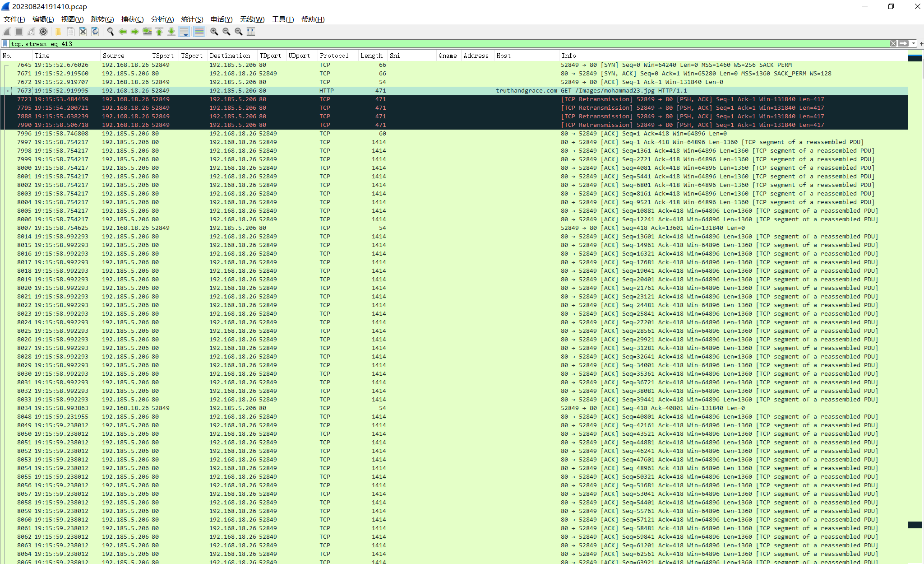Click the Find Packet magnifier icon
924x564 pixels.
[111, 32]
